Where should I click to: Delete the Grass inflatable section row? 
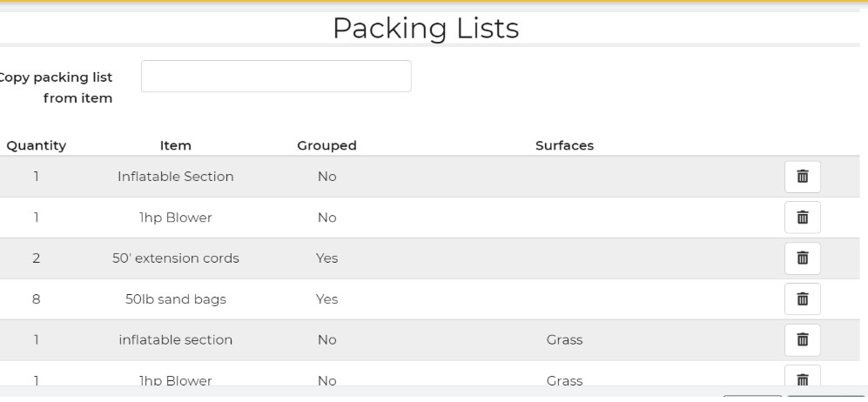802,340
